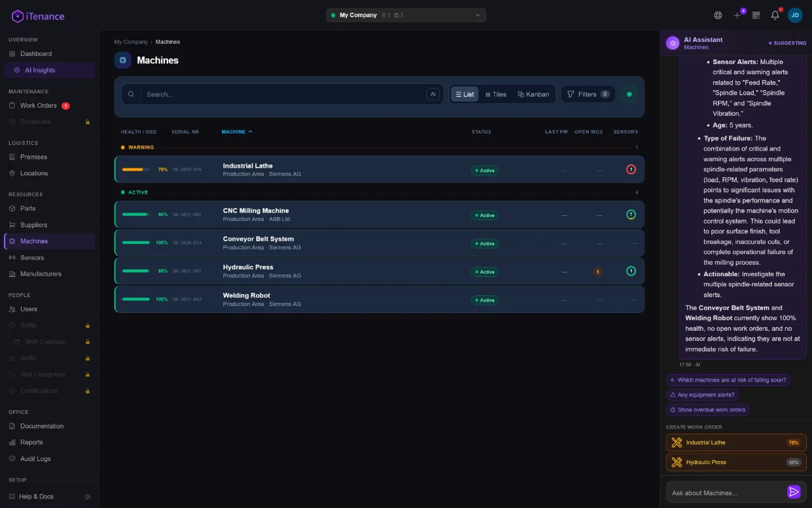Create work order for Hydraulic Press in assistant
This screenshot has width=812, height=508.
pos(736,462)
